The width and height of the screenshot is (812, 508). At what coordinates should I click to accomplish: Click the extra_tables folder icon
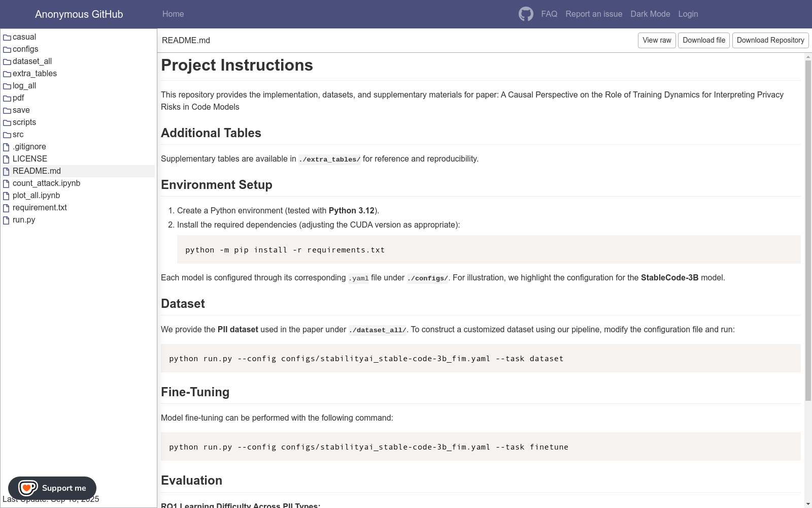[x=7, y=74]
